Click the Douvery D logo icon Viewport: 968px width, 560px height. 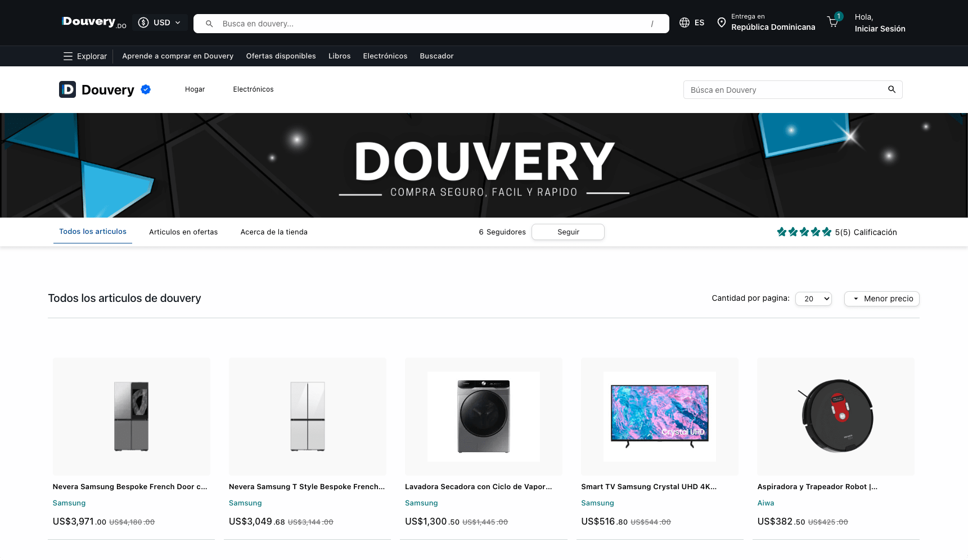coord(67,89)
